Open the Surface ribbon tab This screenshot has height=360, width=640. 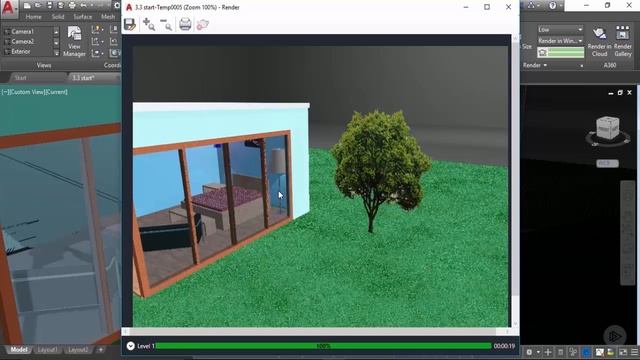point(82,17)
